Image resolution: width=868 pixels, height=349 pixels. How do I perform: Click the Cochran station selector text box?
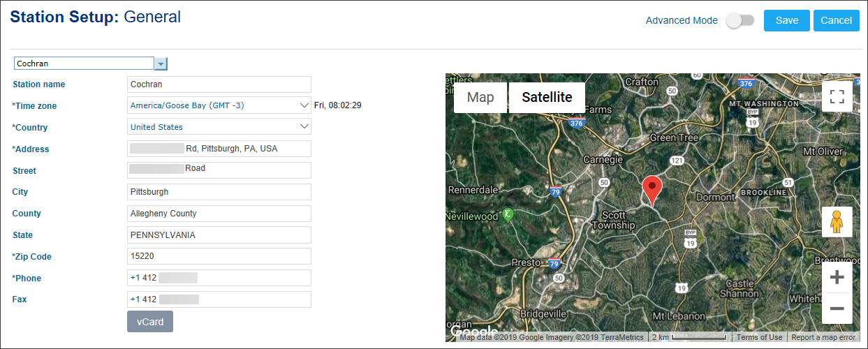click(84, 64)
